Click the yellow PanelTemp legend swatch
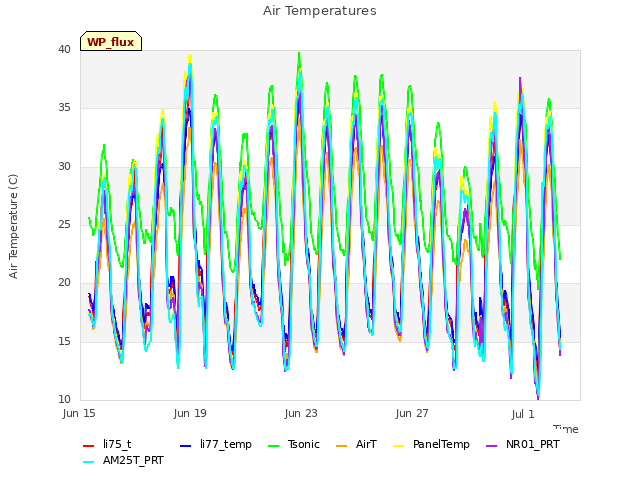Screen dimensions: 640x480 (x=398, y=446)
